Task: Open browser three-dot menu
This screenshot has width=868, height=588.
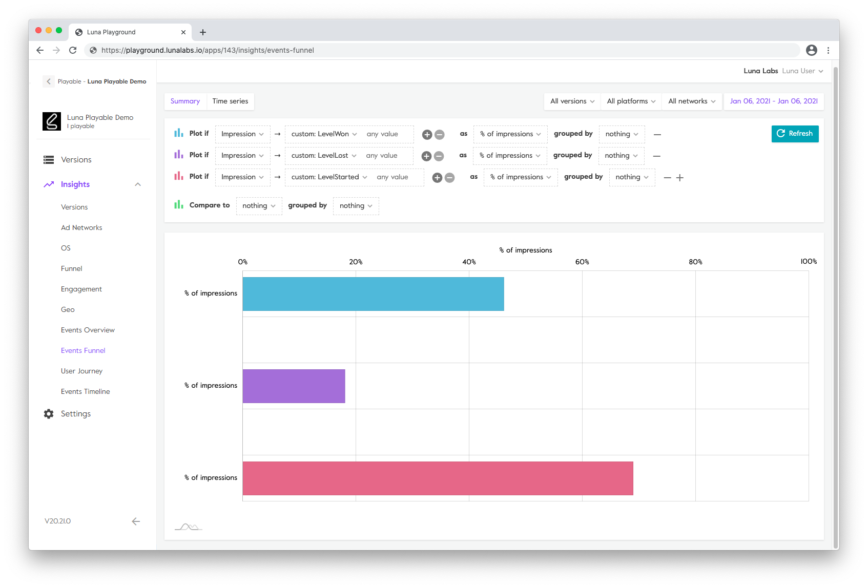Action: pyautogui.click(x=829, y=50)
